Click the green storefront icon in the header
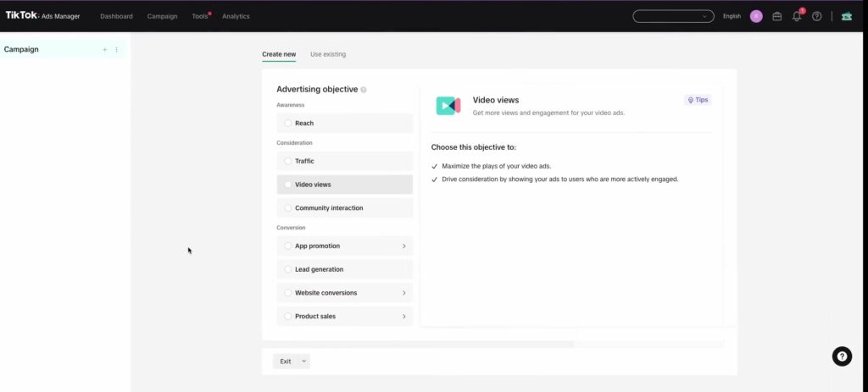The width and height of the screenshot is (868, 392). tap(847, 17)
